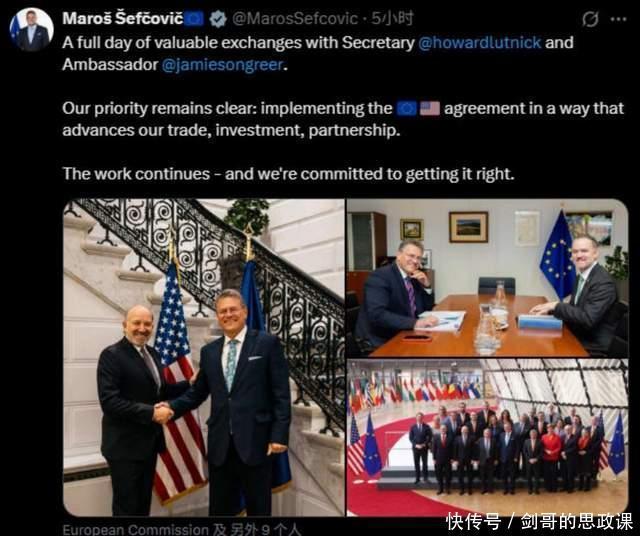
Task: Click the 5小时 timestamp
Action: click(x=392, y=18)
